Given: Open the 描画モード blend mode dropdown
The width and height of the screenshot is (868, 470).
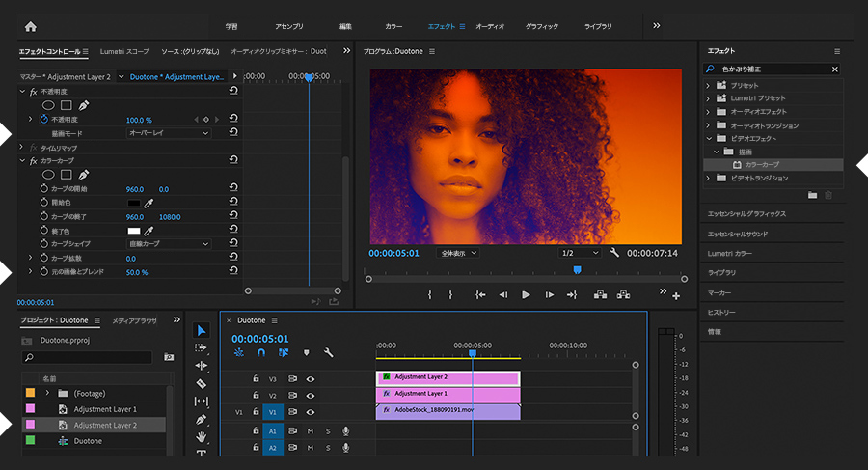Looking at the screenshot, I should click(169, 133).
